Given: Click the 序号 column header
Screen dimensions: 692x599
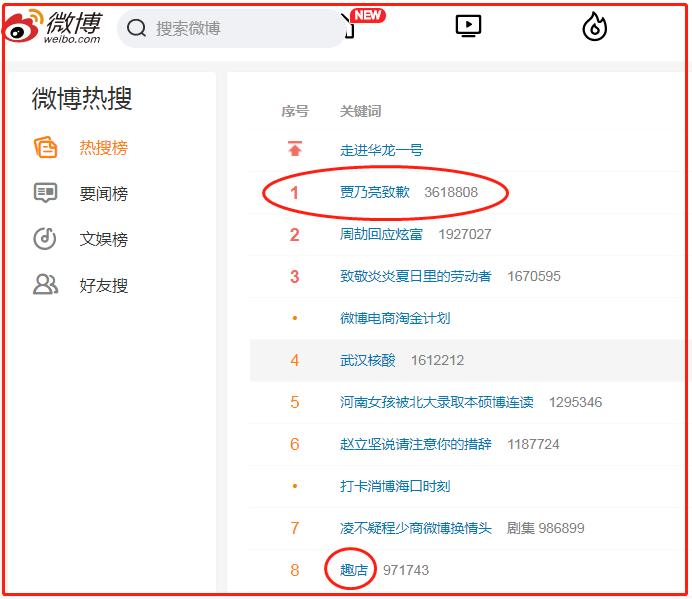Looking at the screenshot, I should tap(295, 111).
